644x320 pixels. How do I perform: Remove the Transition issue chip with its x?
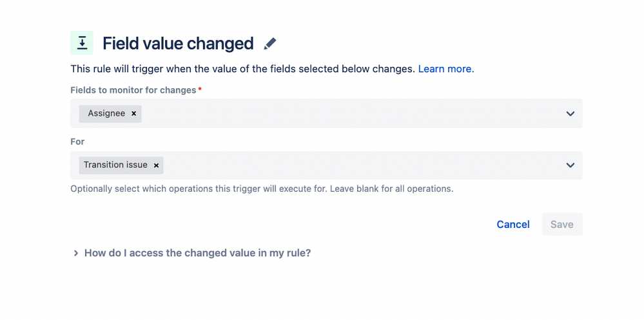coord(156,165)
